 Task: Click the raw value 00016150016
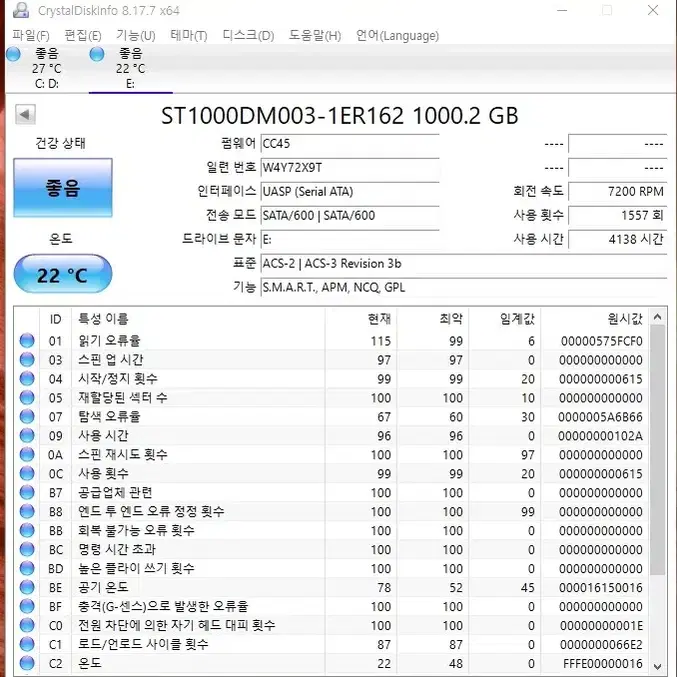point(601,588)
